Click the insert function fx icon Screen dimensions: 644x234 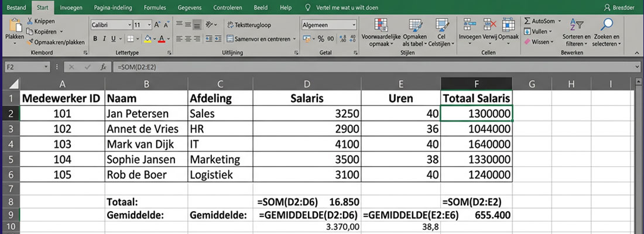[x=103, y=67]
